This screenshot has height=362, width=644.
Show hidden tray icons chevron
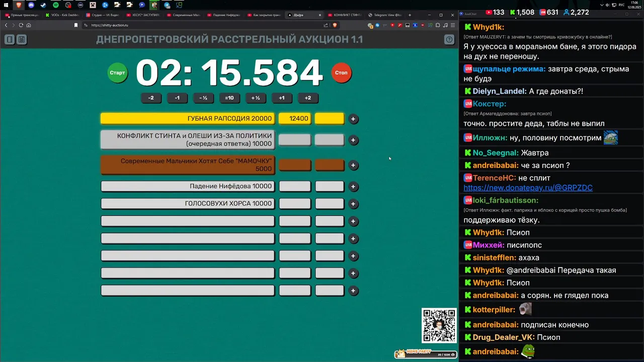point(602,5)
